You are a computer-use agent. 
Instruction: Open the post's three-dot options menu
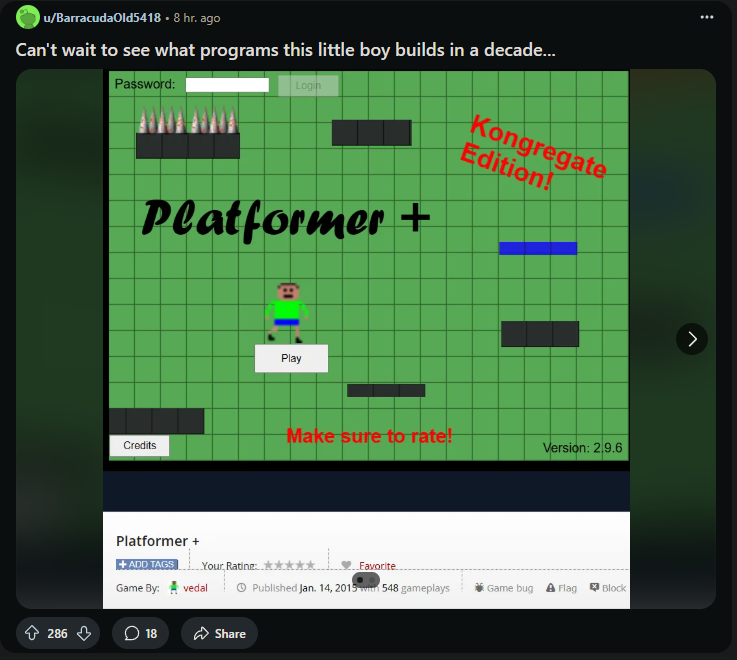tap(706, 17)
